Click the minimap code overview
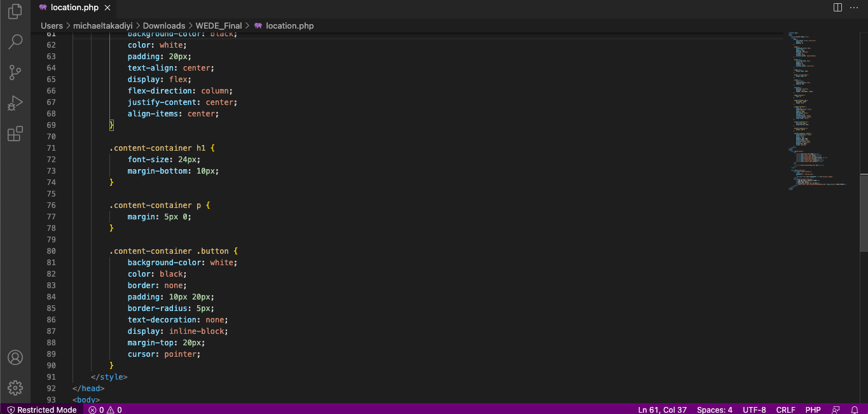Viewport: 868px width, 414px height. (820, 111)
